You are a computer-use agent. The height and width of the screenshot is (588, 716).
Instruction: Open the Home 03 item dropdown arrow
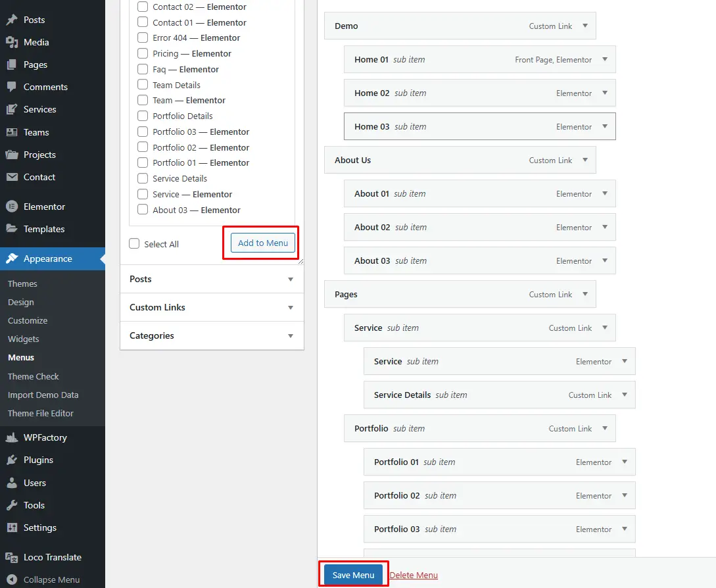point(605,126)
